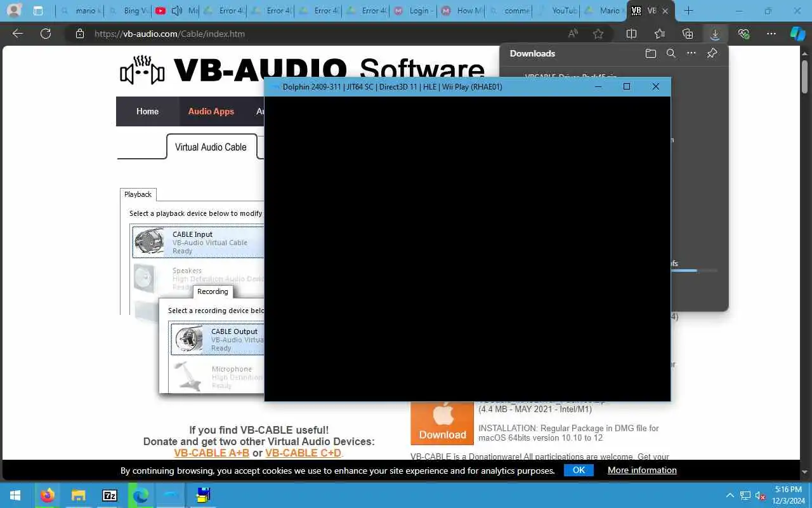The image size is (812, 508).
Task: Mute the YouTube tab speaker icon
Action: 177,11
